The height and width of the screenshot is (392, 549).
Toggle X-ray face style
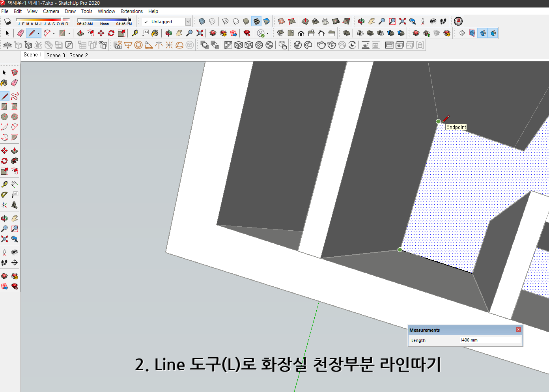click(202, 21)
